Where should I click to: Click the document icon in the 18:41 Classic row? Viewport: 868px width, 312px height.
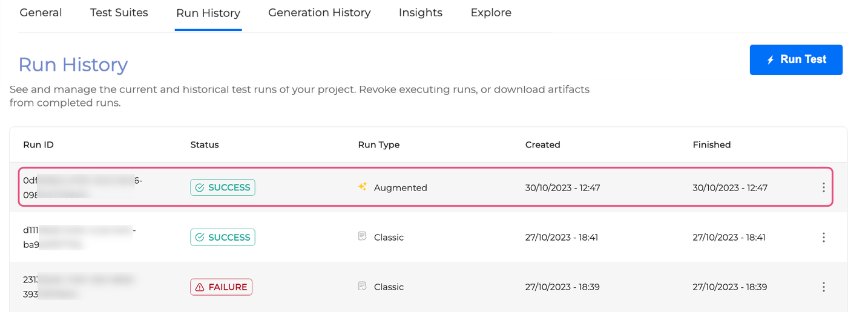pyautogui.click(x=363, y=236)
